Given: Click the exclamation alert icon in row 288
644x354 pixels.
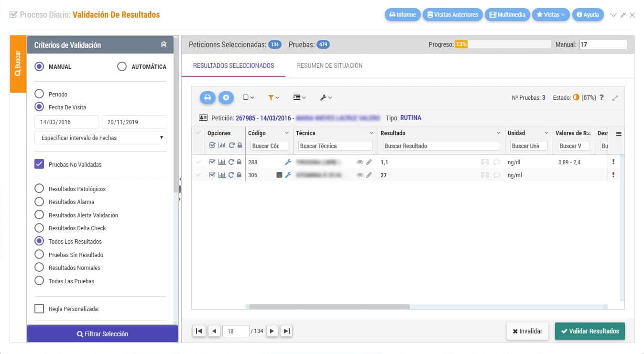Looking at the screenshot, I should pos(613,162).
